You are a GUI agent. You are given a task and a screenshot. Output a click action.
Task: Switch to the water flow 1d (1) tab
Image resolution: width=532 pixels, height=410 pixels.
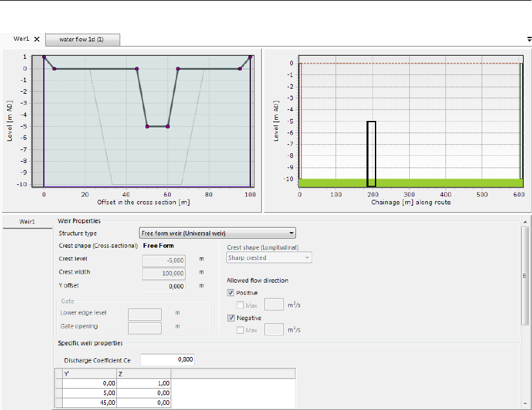pyautogui.click(x=83, y=39)
